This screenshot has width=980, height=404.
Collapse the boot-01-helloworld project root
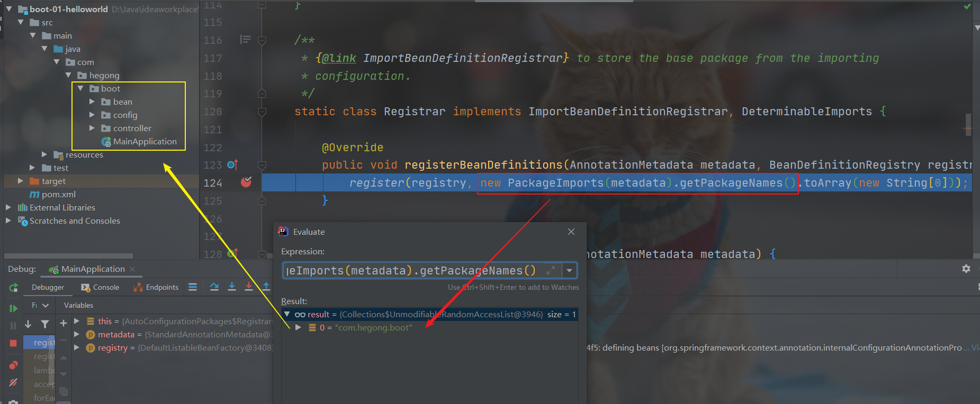(x=9, y=9)
